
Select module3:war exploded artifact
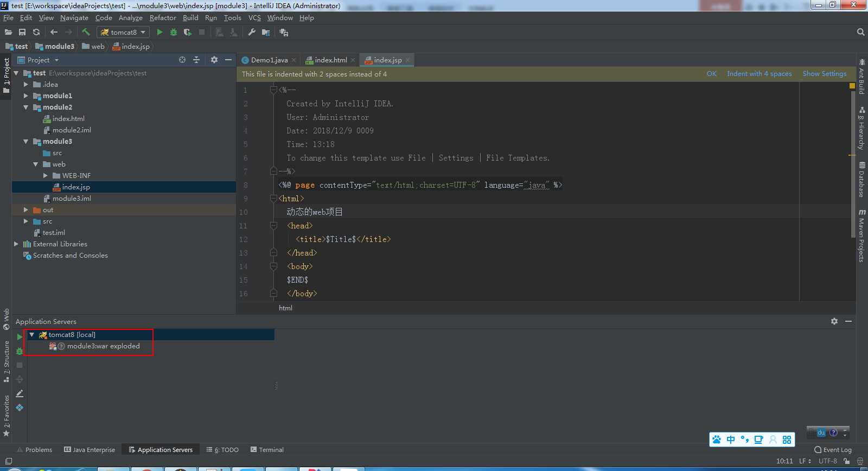pyautogui.click(x=103, y=346)
